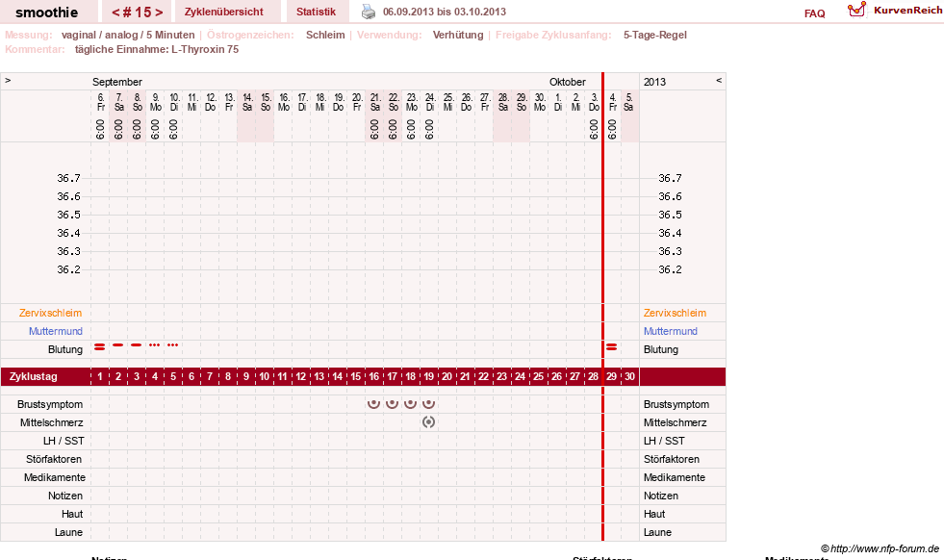Click left Brustsymptom row label
Image resolution: width=944 pixels, height=560 pixels.
(x=50, y=404)
